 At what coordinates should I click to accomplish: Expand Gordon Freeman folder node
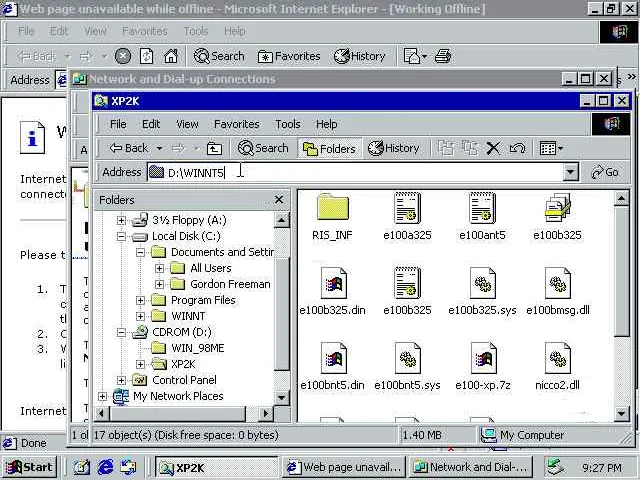pyautogui.click(x=159, y=284)
